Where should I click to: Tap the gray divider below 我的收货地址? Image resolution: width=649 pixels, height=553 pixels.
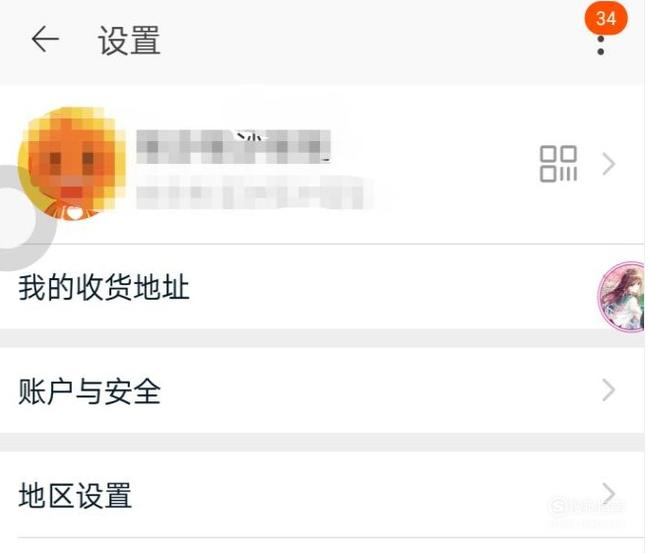click(x=322, y=339)
